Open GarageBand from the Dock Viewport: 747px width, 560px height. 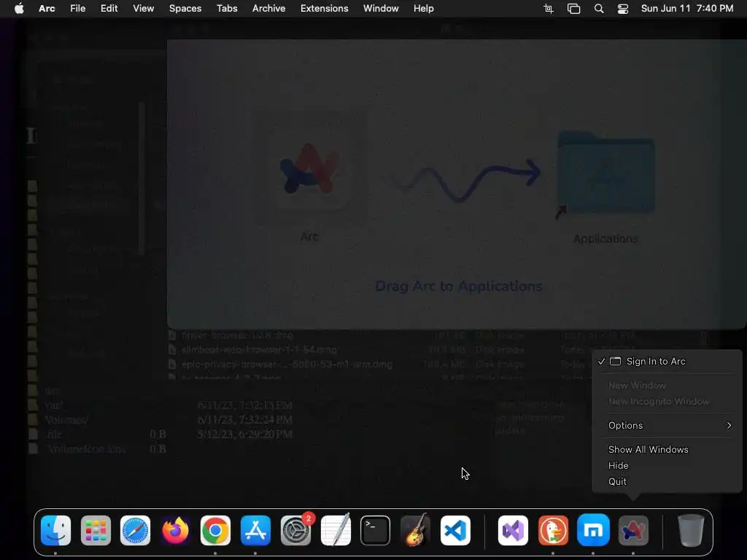(415, 531)
